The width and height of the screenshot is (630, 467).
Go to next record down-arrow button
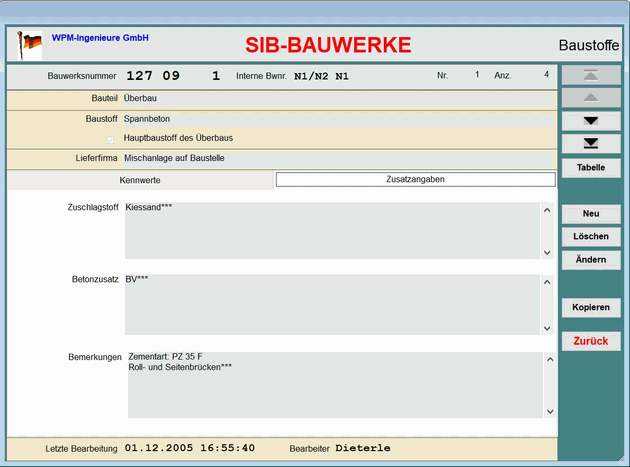click(x=591, y=121)
